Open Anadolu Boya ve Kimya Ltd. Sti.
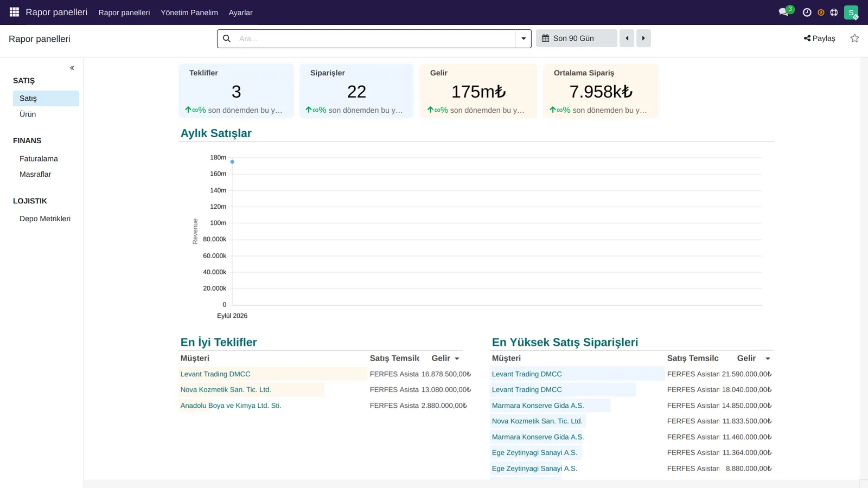The image size is (868, 488). (x=231, y=406)
